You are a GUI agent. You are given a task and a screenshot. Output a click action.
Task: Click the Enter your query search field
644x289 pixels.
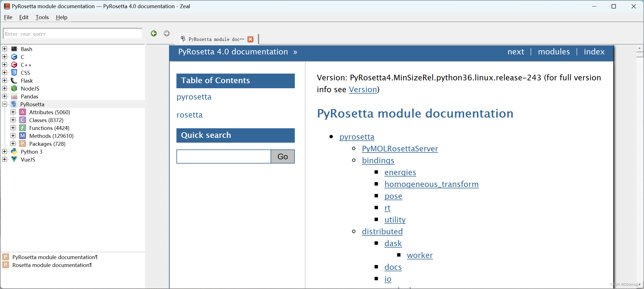click(x=72, y=34)
